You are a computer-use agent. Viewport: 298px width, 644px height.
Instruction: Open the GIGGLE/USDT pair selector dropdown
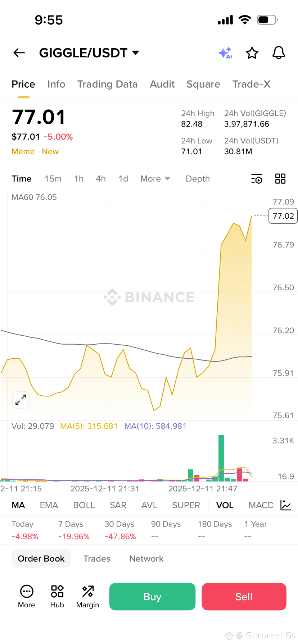pos(89,53)
